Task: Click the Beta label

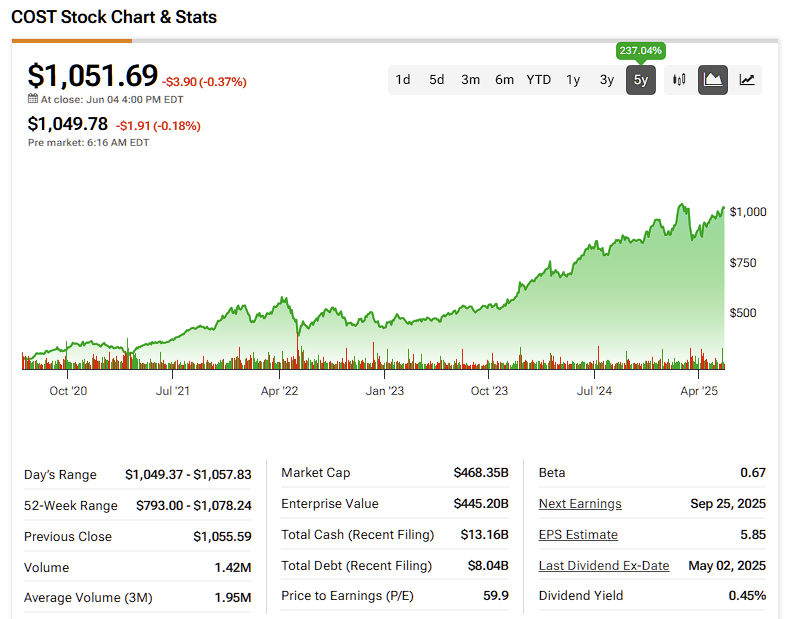Action: click(x=552, y=473)
